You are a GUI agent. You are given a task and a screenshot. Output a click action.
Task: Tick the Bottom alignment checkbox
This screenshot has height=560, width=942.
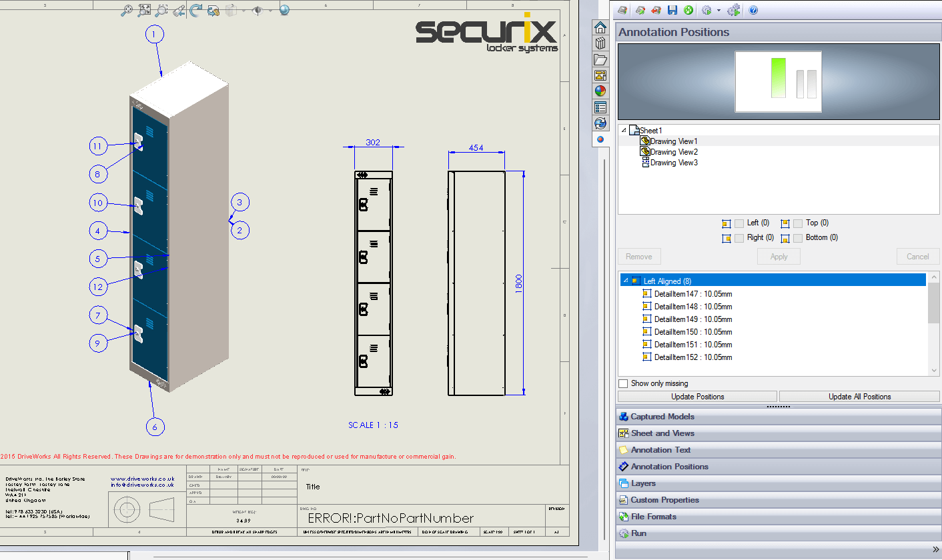(798, 238)
